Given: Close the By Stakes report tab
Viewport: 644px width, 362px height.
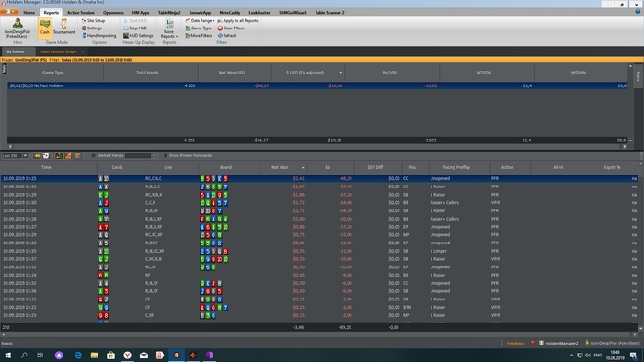Looking at the screenshot, I should (x=30, y=51).
